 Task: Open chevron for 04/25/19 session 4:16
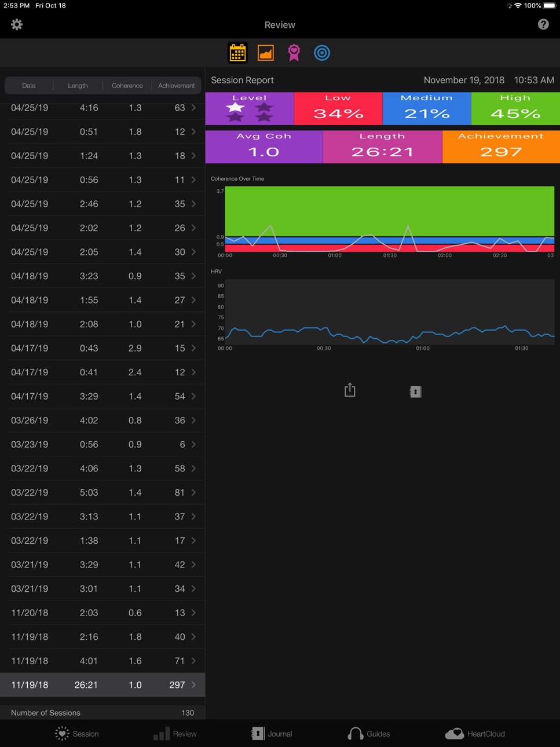pyautogui.click(x=193, y=108)
